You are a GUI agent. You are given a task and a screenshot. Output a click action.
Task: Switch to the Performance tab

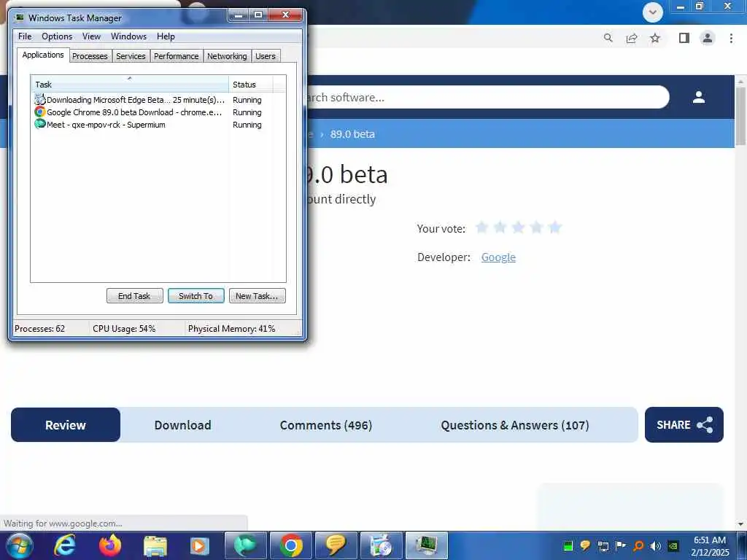click(x=177, y=56)
